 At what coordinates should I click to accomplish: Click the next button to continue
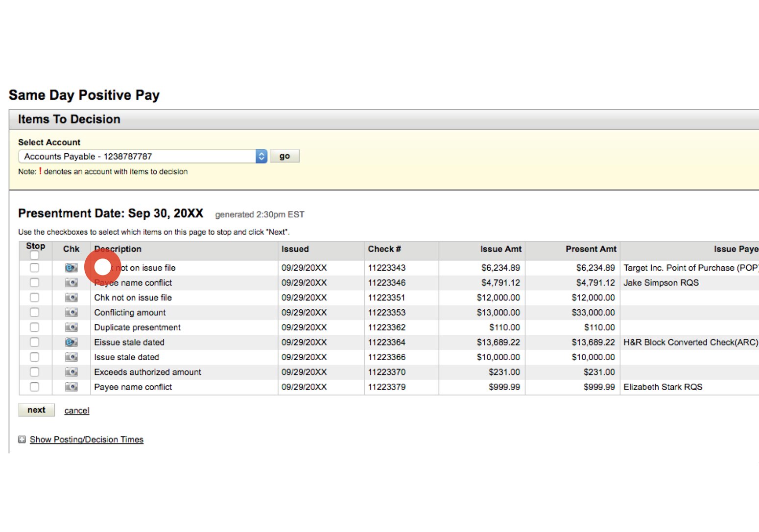pos(36,410)
